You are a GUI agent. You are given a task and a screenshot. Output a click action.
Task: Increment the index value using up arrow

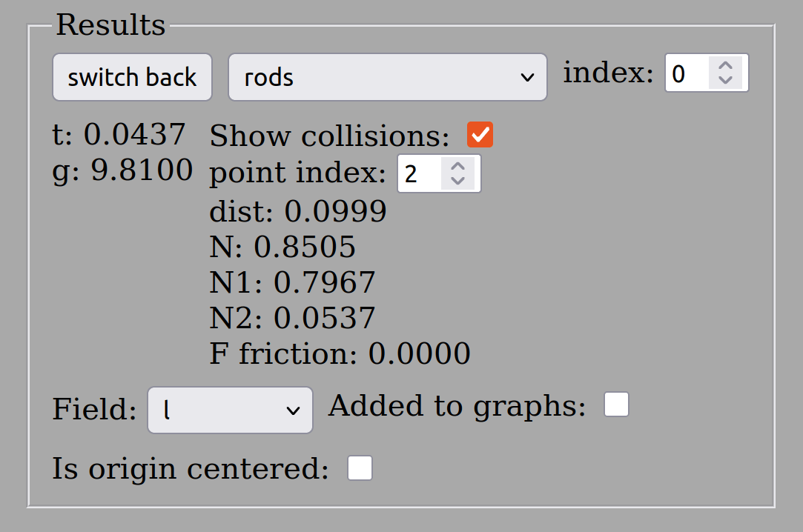coord(726,65)
